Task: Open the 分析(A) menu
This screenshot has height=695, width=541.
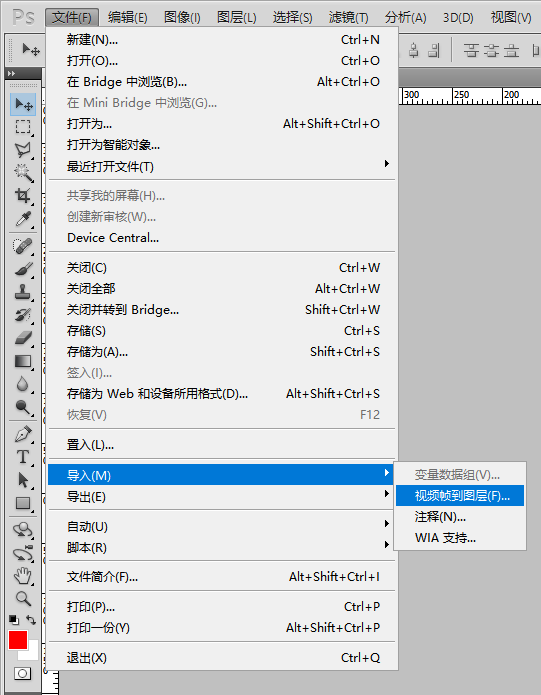Action: (x=405, y=17)
